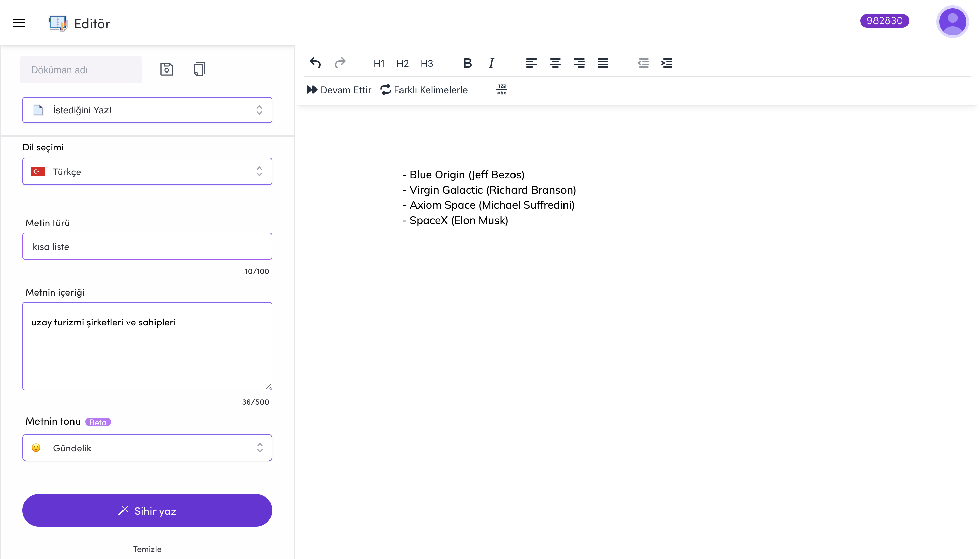Click the line '- Virgin Galactic (Richard Branson)'
The image size is (980, 559).
(489, 190)
